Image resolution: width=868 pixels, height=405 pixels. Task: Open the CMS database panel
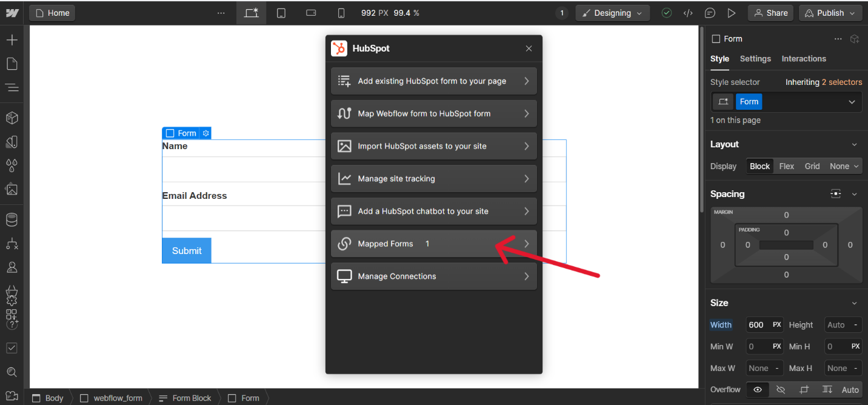[12, 219]
